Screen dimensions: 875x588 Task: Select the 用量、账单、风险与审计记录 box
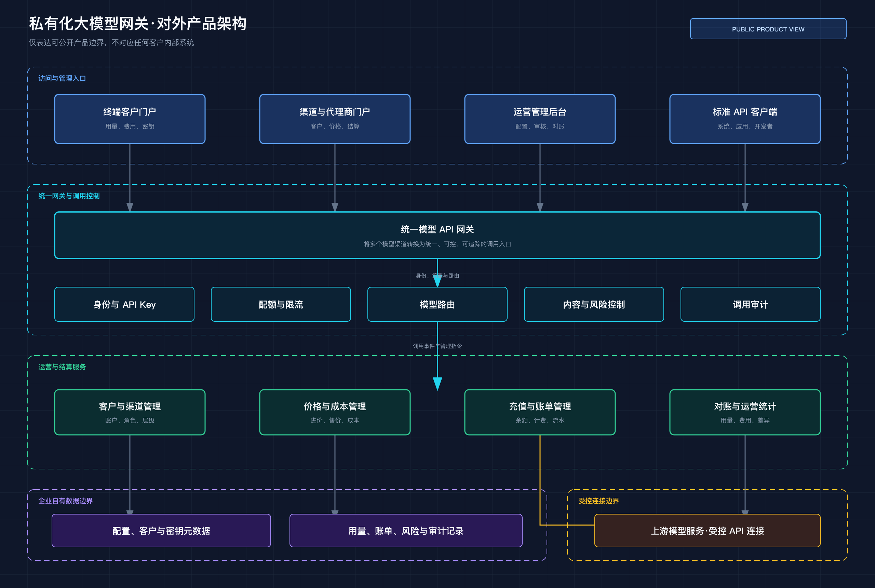click(406, 531)
